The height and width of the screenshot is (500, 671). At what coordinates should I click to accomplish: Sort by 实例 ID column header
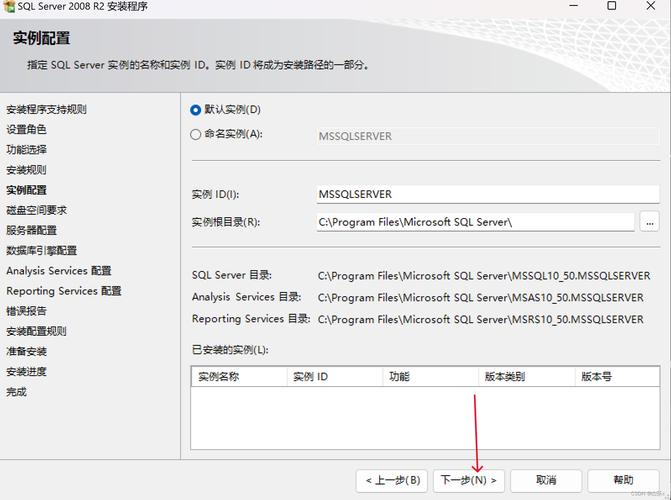click(x=335, y=377)
